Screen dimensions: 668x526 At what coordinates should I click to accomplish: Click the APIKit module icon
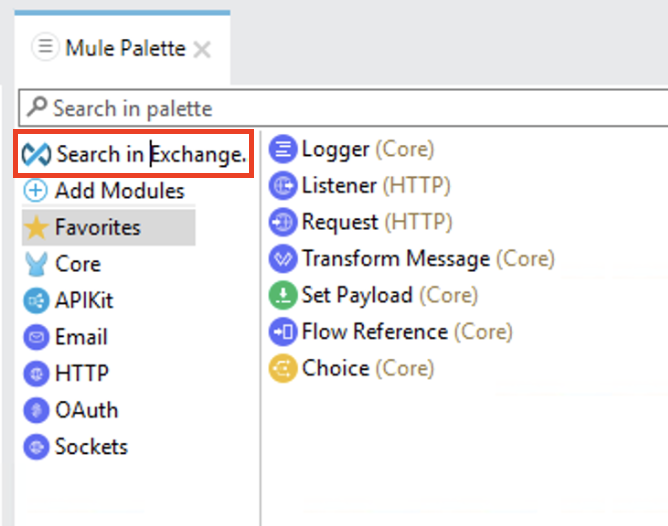(x=36, y=300)
